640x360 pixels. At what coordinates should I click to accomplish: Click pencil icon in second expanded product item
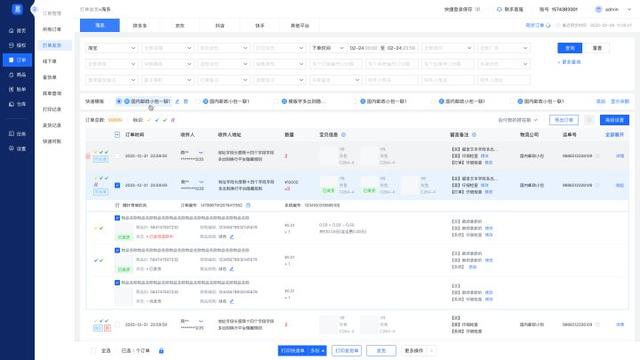click(232, 269)
